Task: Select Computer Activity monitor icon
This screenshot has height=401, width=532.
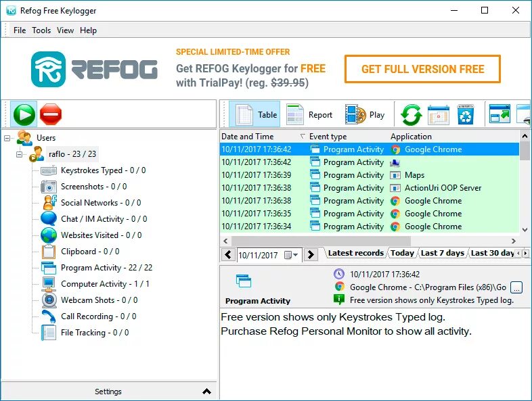Action: pos(49,284)
